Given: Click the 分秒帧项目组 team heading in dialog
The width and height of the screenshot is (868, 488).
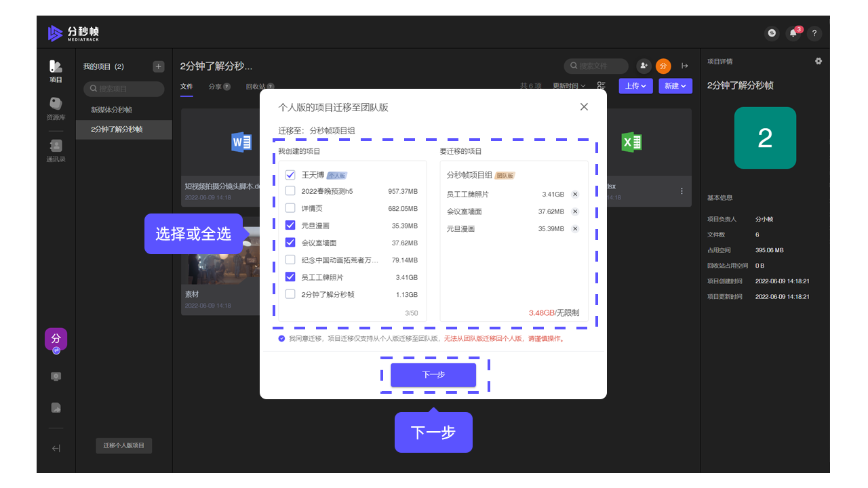Looking at the screenshot, I should (x=469, y=175).
